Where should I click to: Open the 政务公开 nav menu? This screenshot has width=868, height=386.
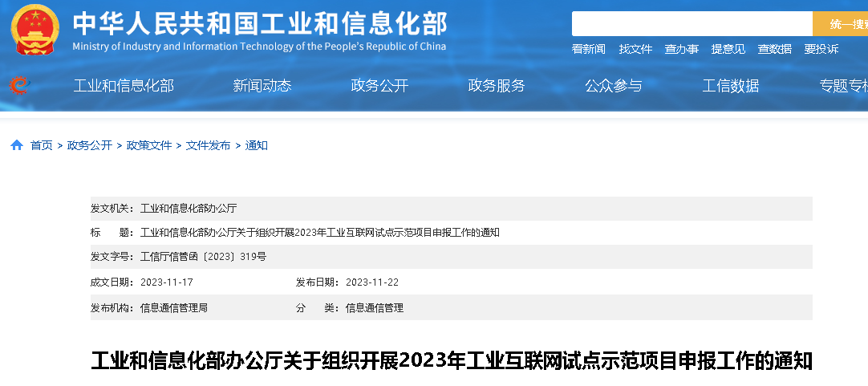coord(379,86)
